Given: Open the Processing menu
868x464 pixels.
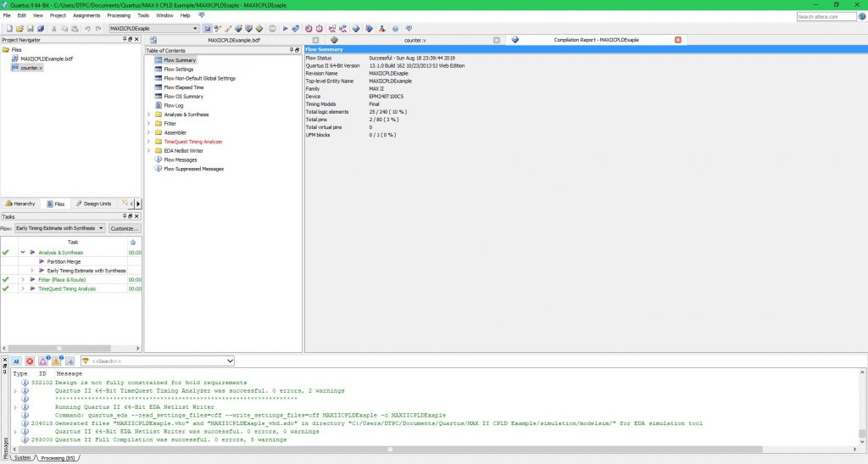Looking at the screenshot, I should pyautogui.click(x=119, y=15).
